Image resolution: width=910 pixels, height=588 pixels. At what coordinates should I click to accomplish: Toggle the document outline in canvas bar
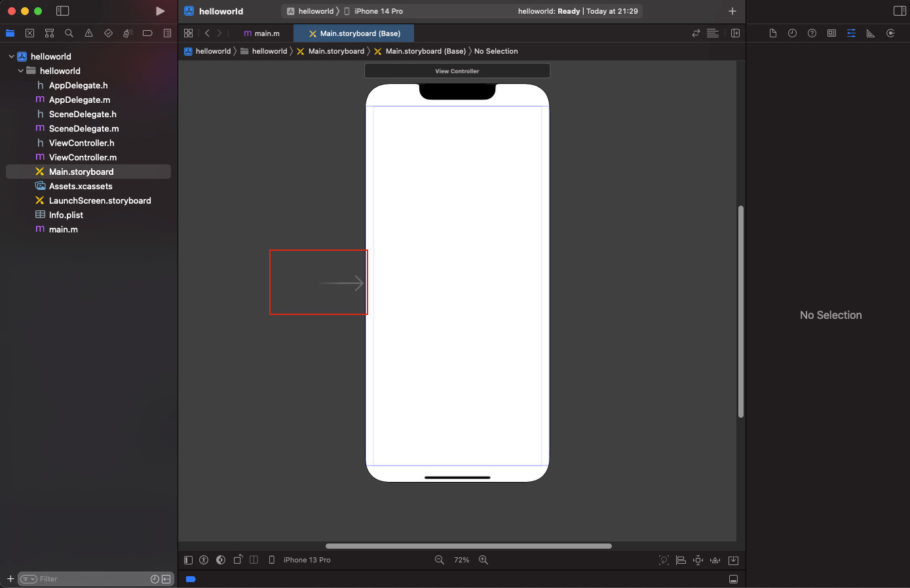[x=189, y=560]
